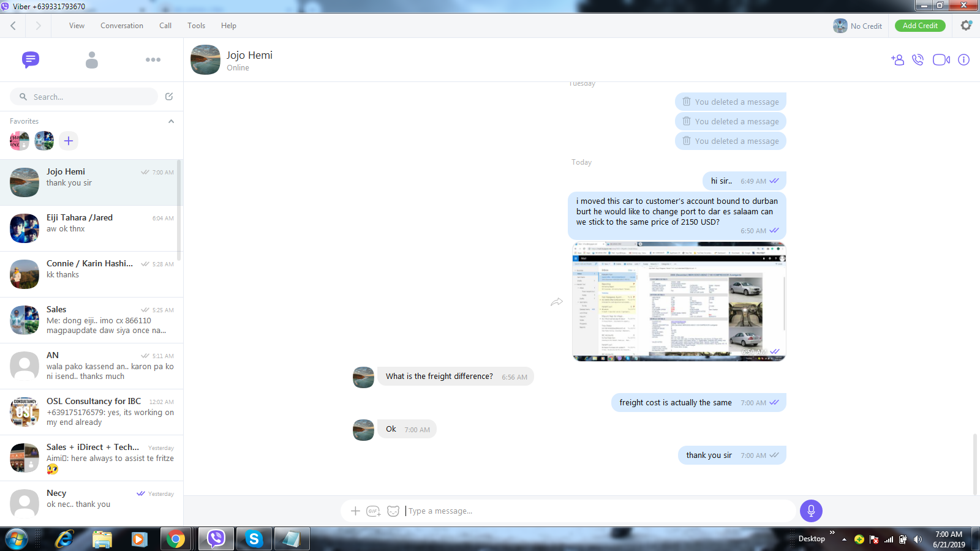Collapse the Favorites section
The width and height of the screenshot is (980, 551).
tap(171, 121)
